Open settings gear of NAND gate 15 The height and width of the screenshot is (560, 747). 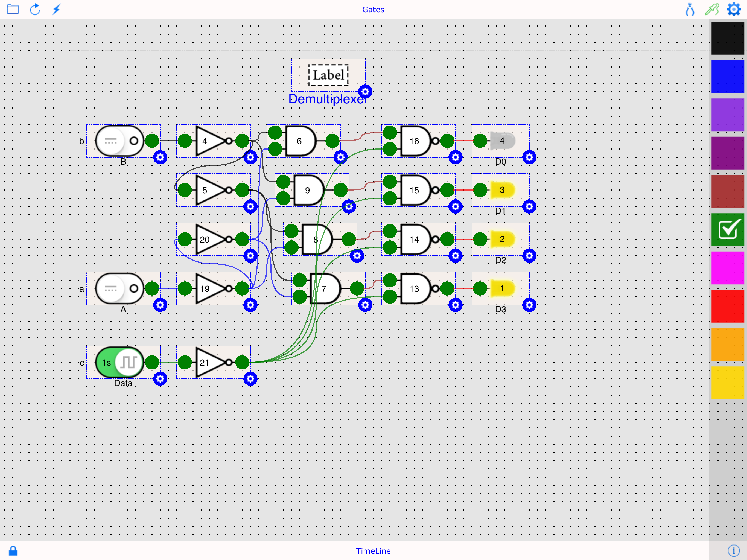click(x=455, y=206)
